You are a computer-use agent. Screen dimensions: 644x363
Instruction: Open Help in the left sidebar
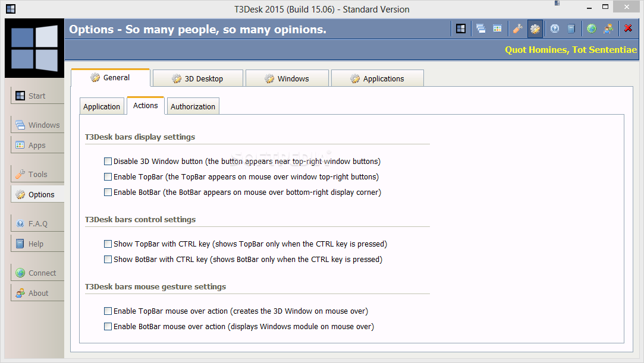pyautogui.click(x=37, y=244)
